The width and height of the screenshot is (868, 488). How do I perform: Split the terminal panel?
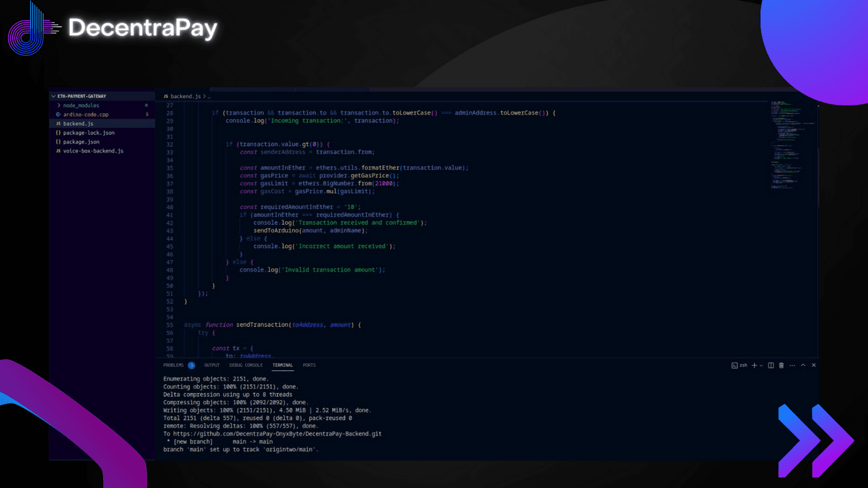(771, 365)
